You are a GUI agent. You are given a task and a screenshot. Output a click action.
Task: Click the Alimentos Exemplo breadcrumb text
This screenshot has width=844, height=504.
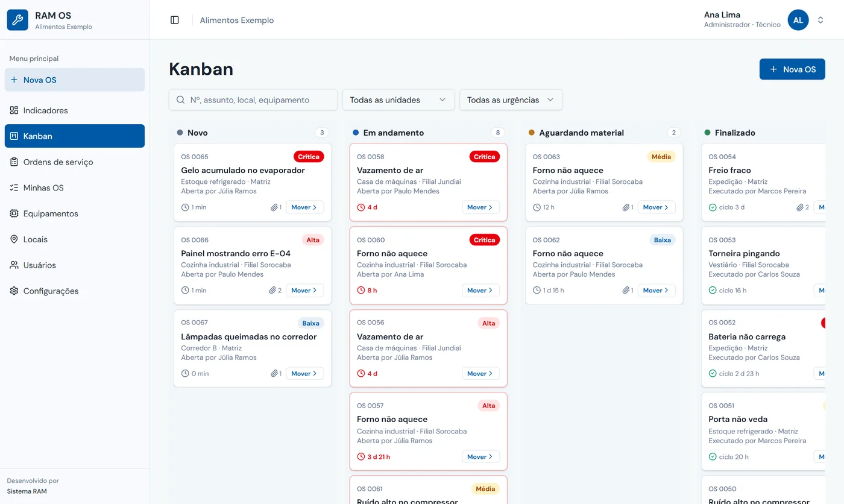(x=237, y=20)
